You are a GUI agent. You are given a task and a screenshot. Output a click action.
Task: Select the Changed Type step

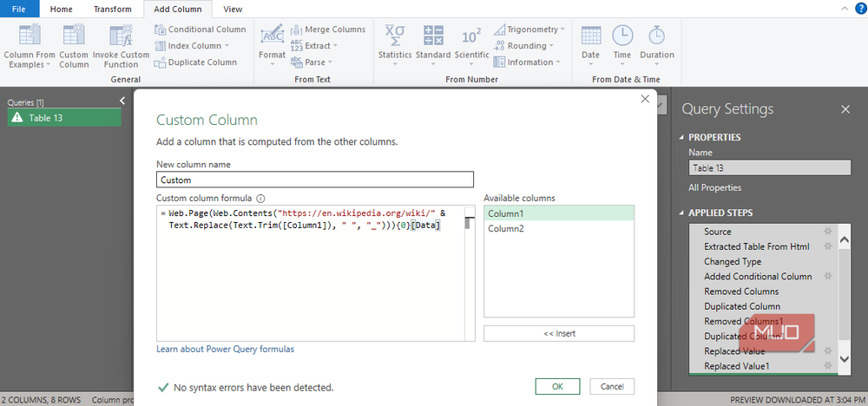[733, 262]
